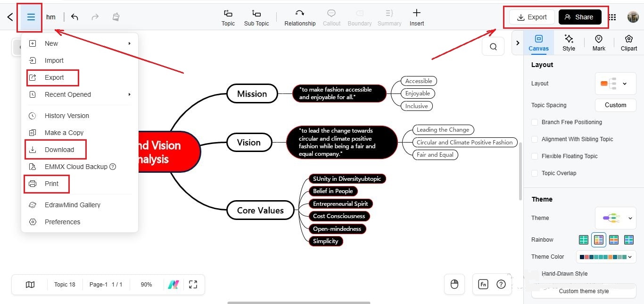Select the first Rainbow color swatch
Screen dimensions: 644x304
584,240
